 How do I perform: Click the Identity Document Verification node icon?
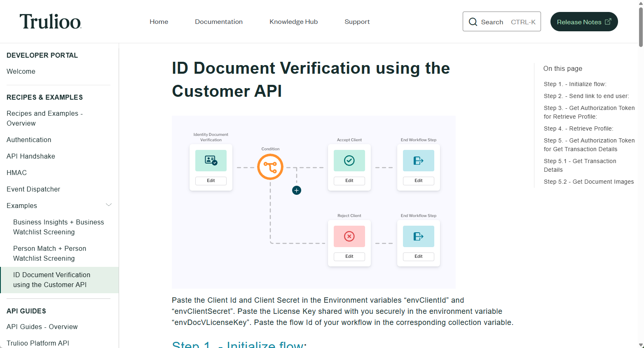coord(211,161)
